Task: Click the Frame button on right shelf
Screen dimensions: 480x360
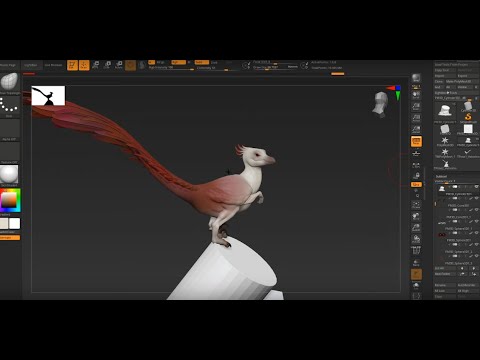Action: coord(416,205)
